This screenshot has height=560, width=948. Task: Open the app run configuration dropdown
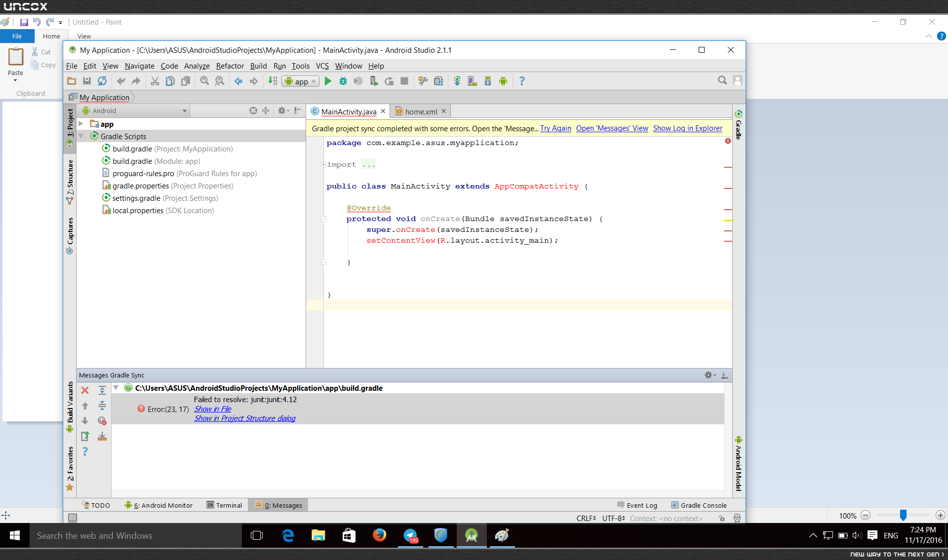[301, 81]
